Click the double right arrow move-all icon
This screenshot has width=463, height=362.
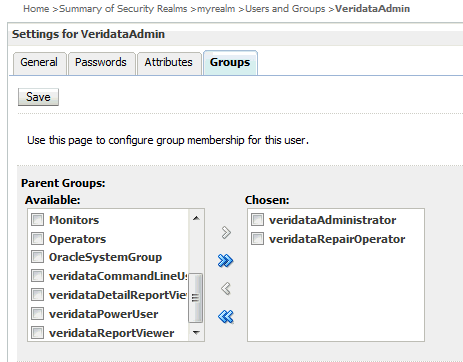(x=226, y=261)
